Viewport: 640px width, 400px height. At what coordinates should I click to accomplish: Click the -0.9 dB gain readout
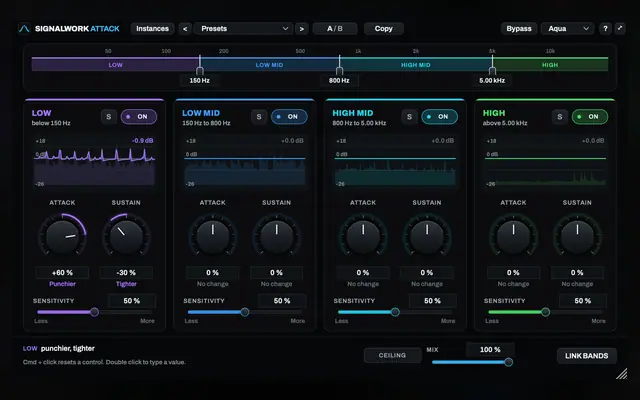[142, 140]
